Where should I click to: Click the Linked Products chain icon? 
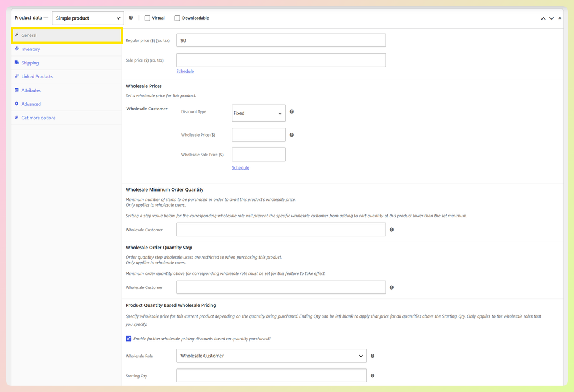click(17, 76)
